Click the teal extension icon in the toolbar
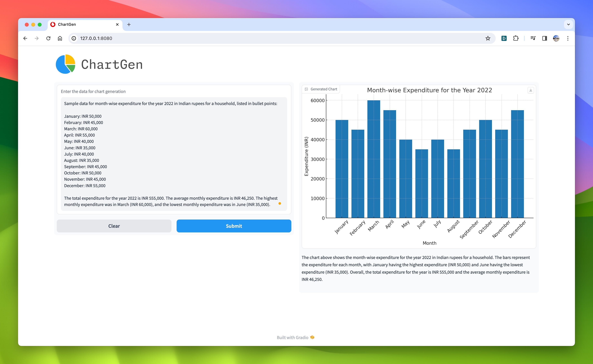This screenshot has width=593, height=364. [504, 38]
